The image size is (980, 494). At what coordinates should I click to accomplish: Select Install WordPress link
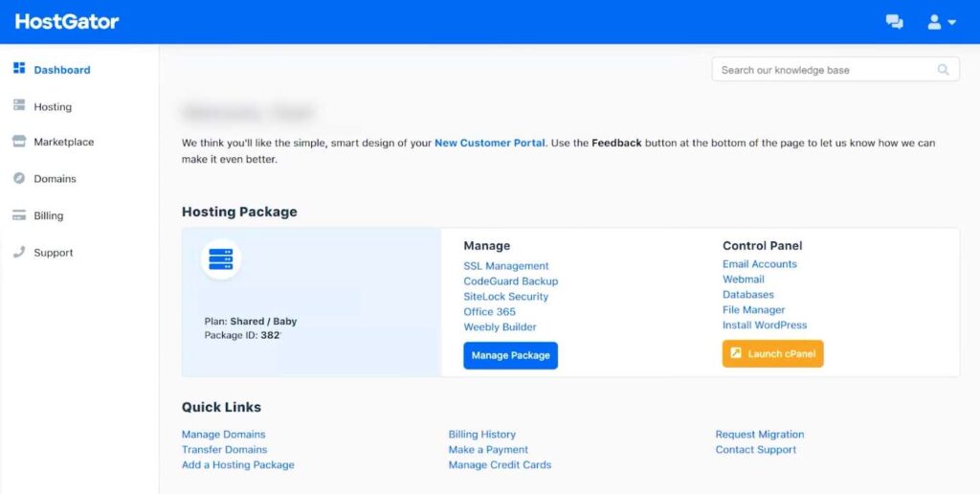765,326
